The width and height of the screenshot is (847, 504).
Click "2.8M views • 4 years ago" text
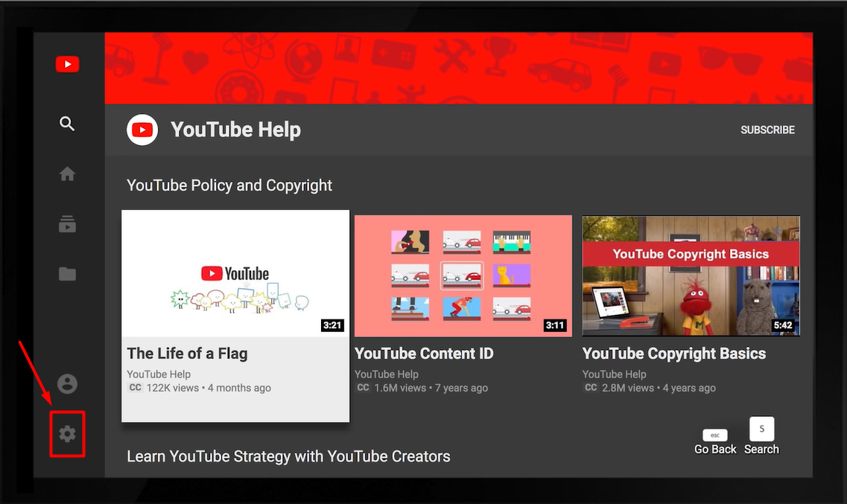coord(659,388)
